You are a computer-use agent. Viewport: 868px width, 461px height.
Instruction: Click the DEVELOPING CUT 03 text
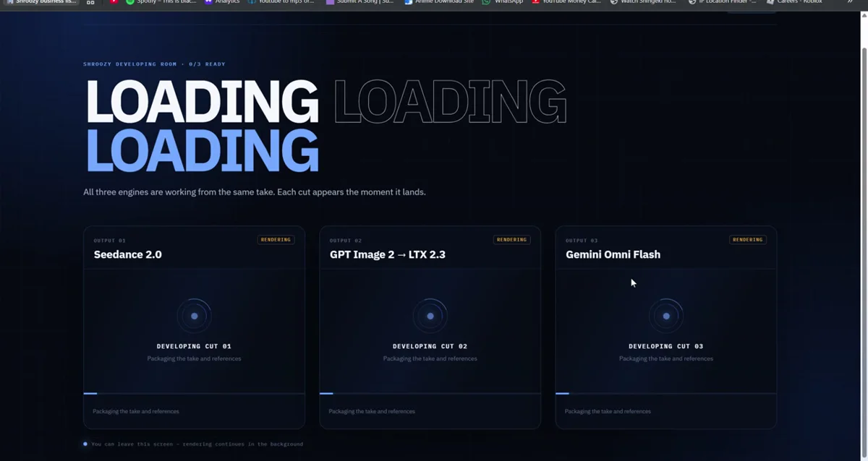tap(666, 346)
